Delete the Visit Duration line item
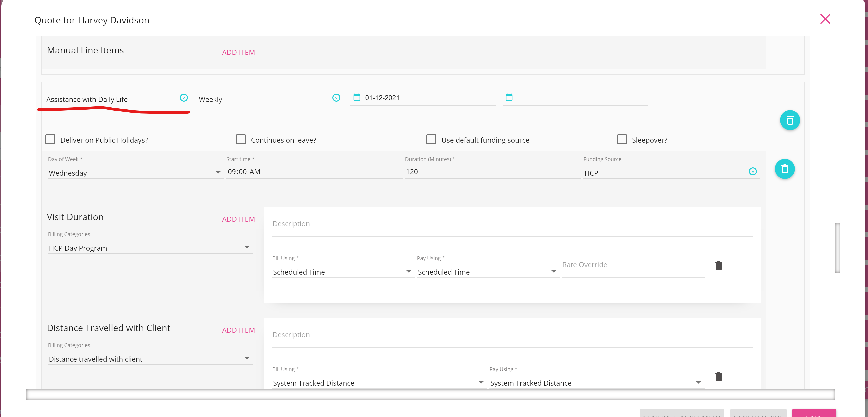868x417 pixels. pyautogui.click(x=718, y=266)
